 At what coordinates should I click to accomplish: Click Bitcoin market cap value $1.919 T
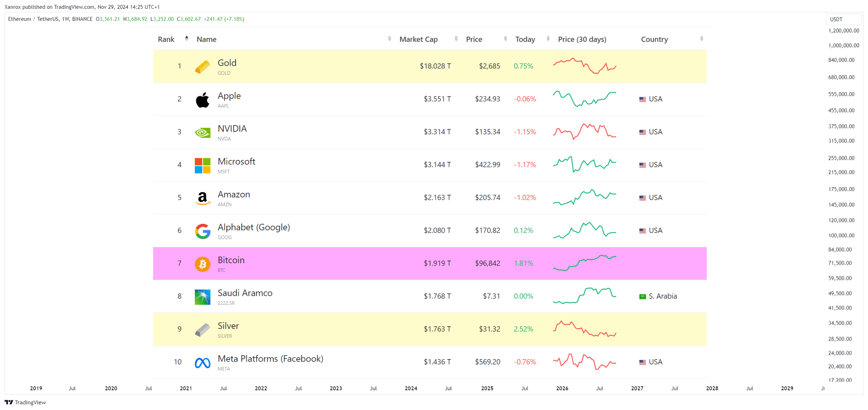tap(437, 263)
